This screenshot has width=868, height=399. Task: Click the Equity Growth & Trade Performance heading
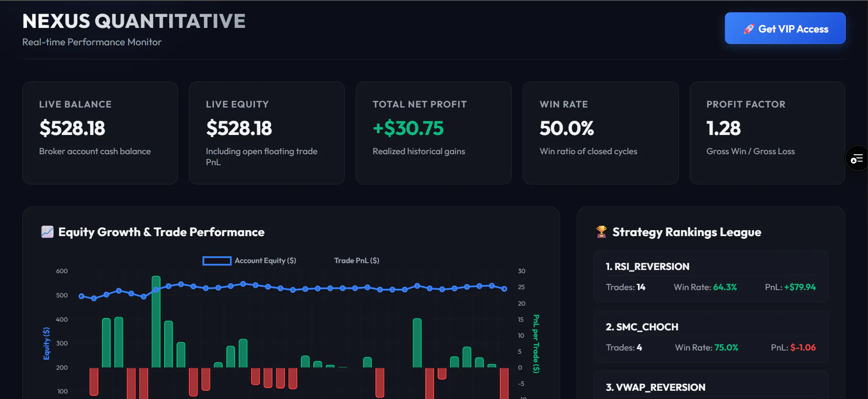tap(161, 232)
